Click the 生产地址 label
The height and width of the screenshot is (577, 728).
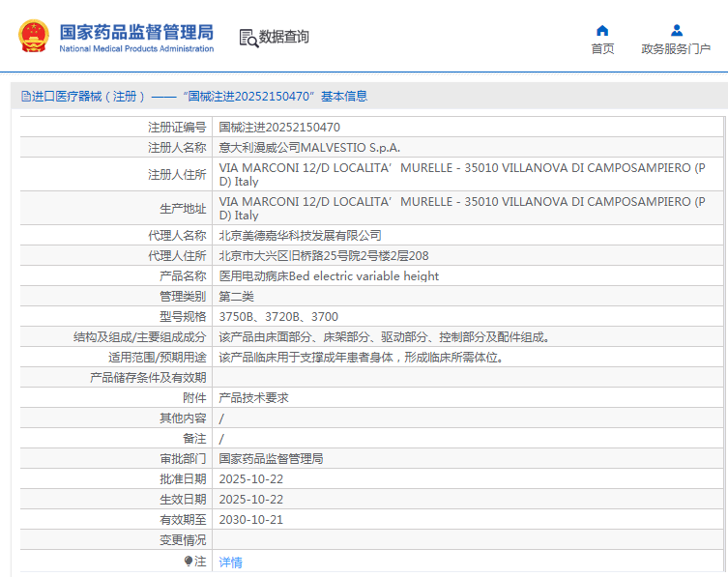[x=183, y=209]
